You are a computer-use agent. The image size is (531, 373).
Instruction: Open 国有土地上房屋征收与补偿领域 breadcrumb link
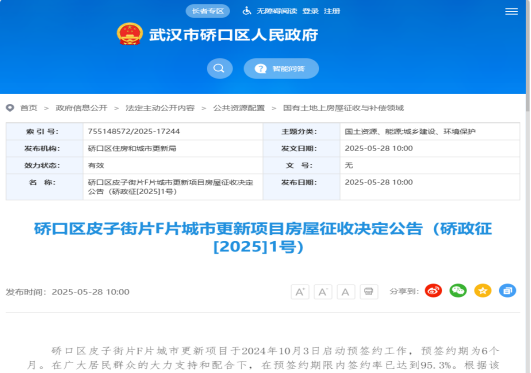pyautogui.click(x=343, y=108)
